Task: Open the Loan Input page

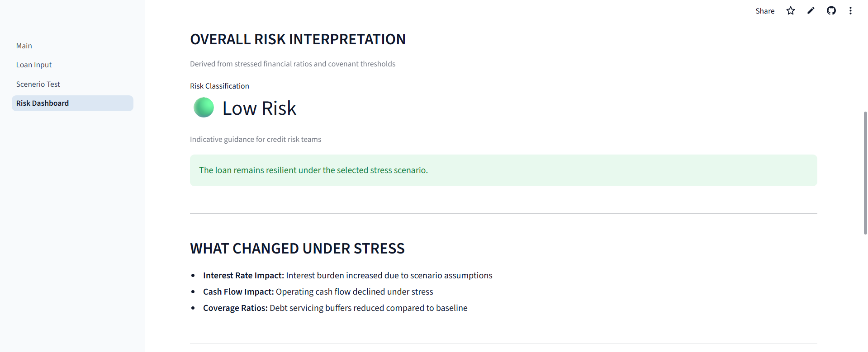Action: click(x=34, y=65)
